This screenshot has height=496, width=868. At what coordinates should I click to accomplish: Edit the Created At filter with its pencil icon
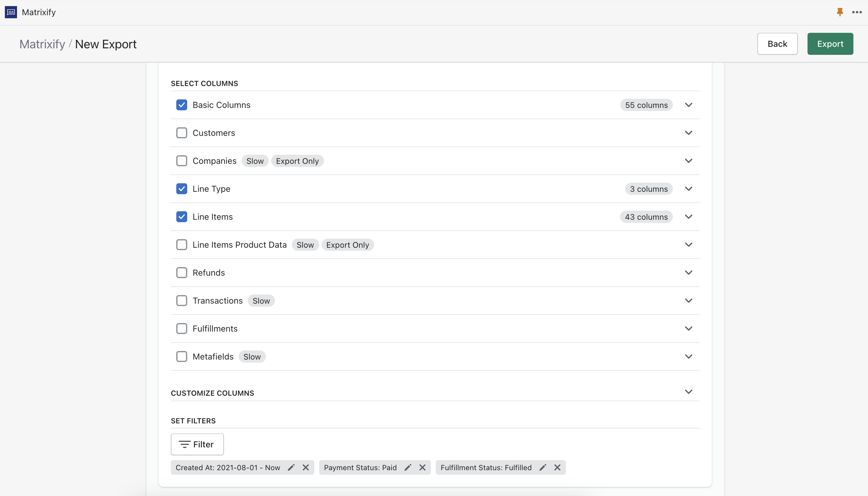(291, 467)
